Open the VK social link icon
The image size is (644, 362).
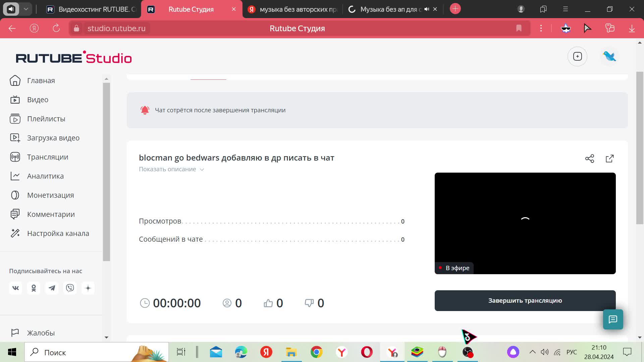[15, 288]
